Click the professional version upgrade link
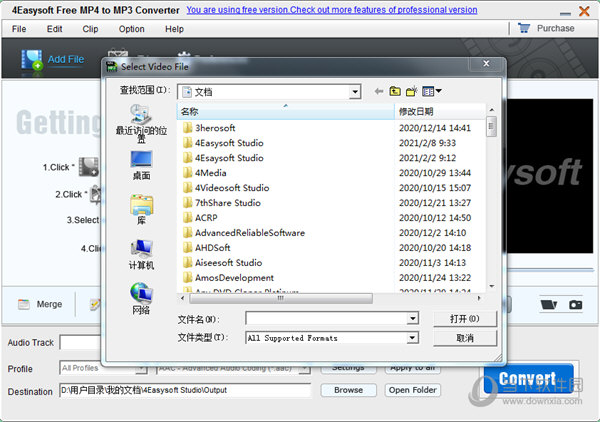Viewport: 600px width, 422px height. click(332, 10)
